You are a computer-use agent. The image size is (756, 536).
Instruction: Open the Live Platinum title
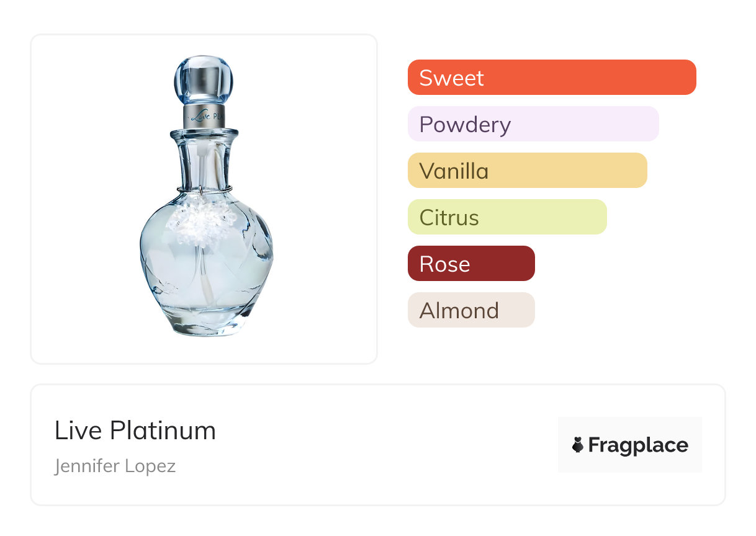(135, 431)
